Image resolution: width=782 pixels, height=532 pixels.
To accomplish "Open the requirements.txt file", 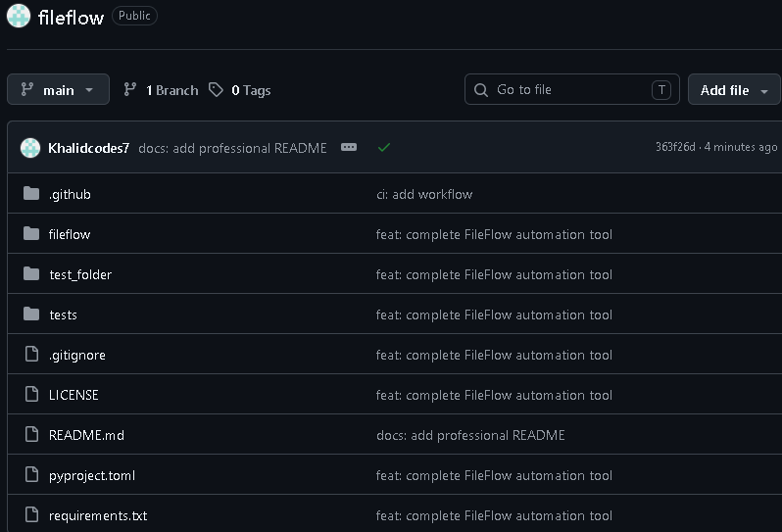I will pos(98,515).
